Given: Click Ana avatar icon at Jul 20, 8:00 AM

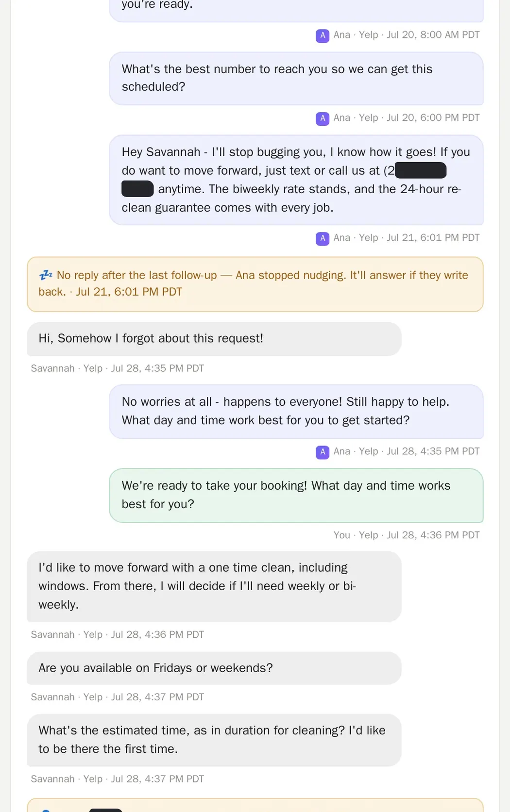Looking at the screenshot, I should 323,35.
